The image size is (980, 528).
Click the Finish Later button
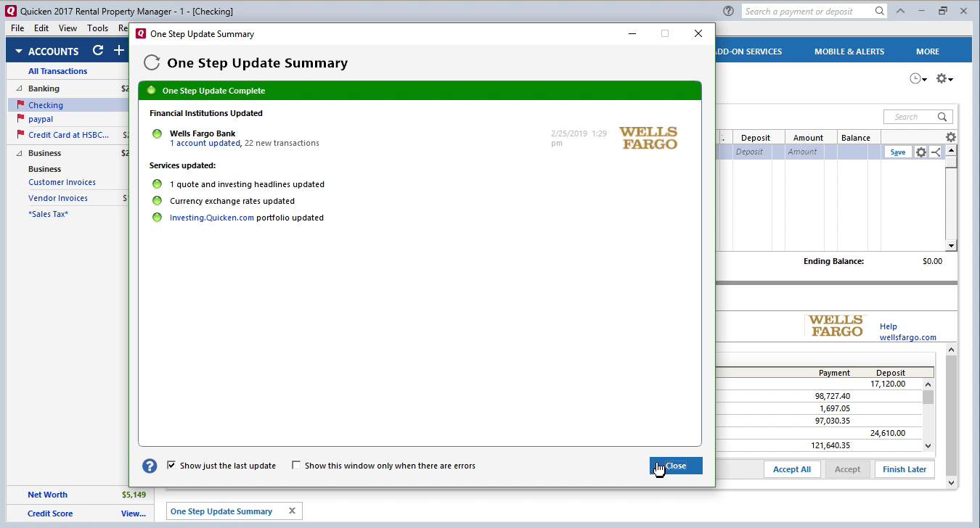tap(905, 469)
